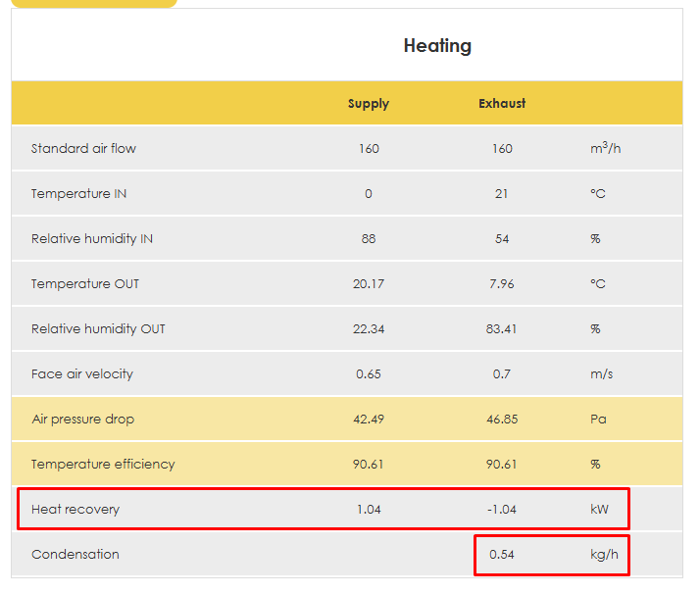
Task: Click the Face air velocity row label
Action: point(81,374)
